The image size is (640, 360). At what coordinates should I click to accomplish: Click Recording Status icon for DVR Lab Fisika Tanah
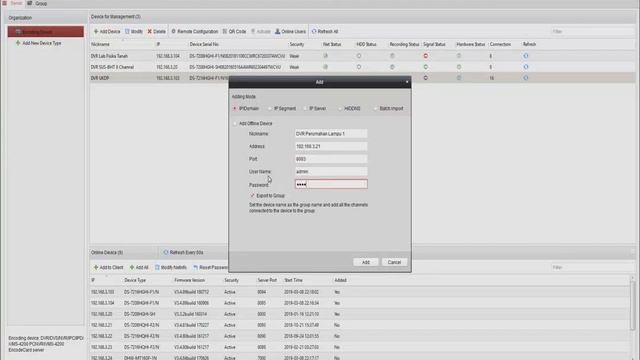[x=392, y=56]
